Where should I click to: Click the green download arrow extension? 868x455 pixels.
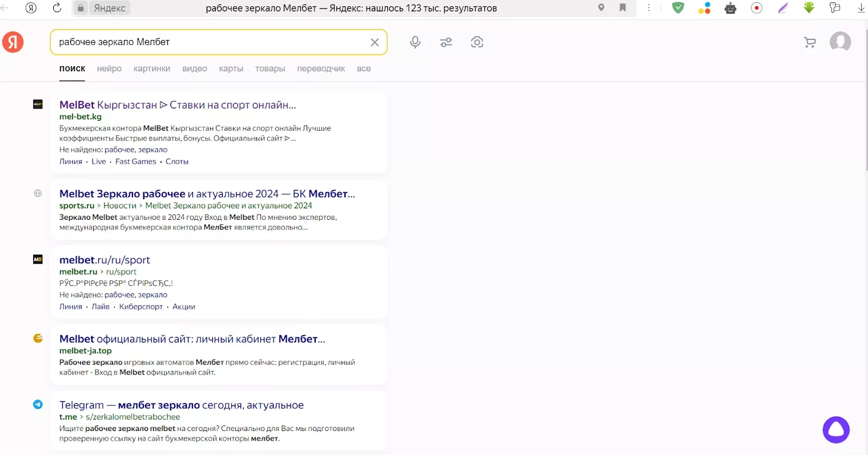coord(809,7)
